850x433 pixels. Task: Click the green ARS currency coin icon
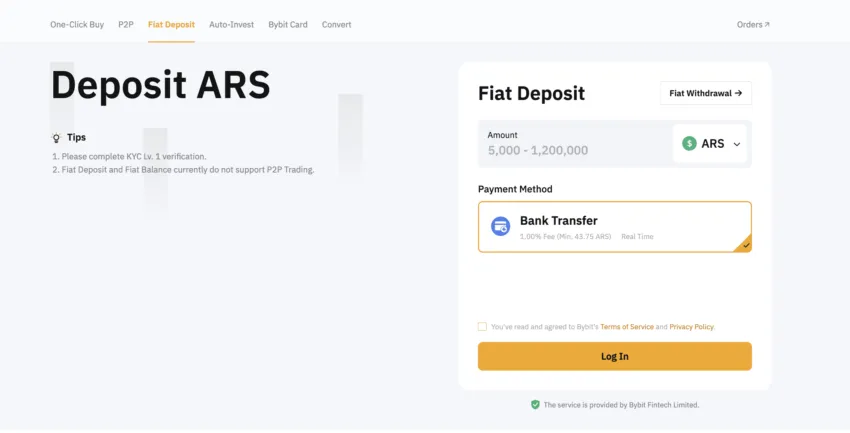pos(689,144)
